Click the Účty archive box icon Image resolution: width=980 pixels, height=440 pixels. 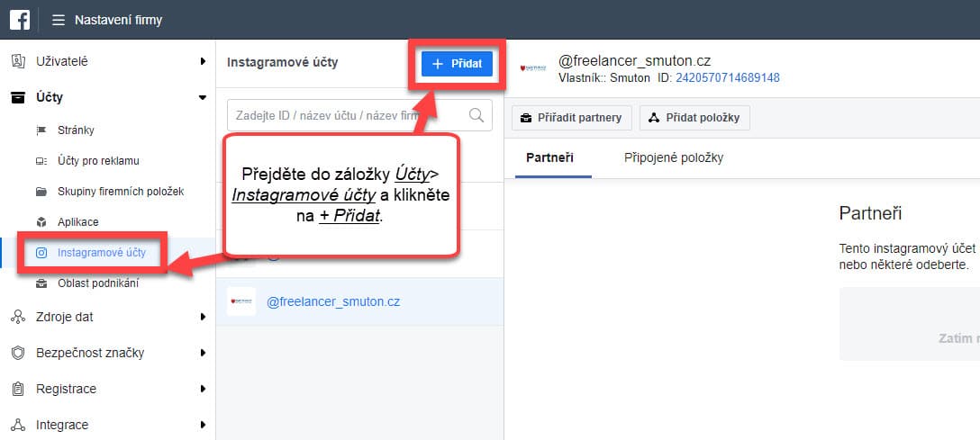(x=18, y=97)
